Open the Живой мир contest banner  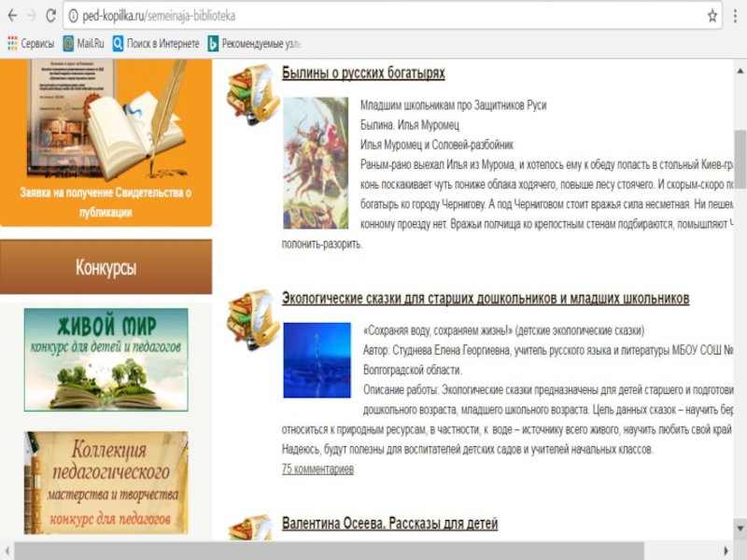pyautogui.click(x=106, y=359)
